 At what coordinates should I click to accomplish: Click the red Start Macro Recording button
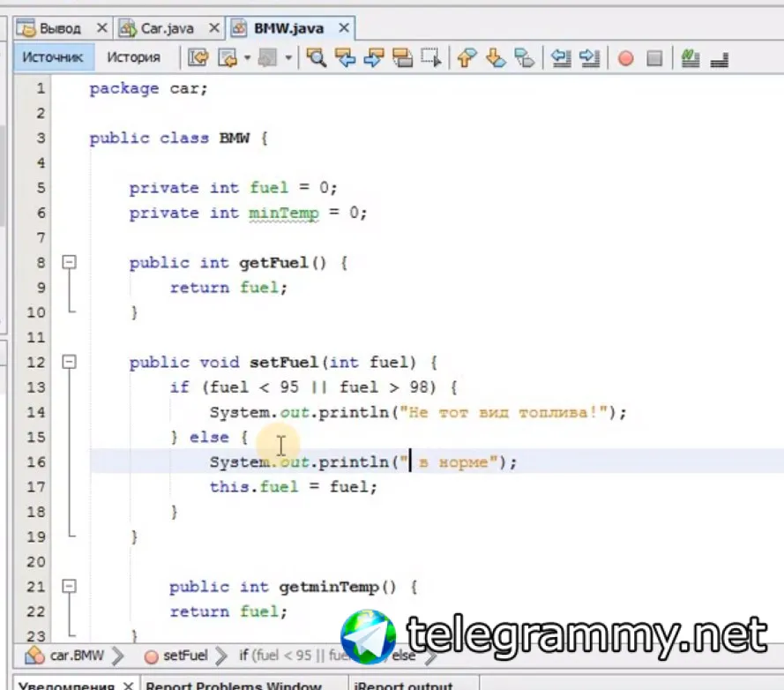pyautogui.click(x=625, y=58)
